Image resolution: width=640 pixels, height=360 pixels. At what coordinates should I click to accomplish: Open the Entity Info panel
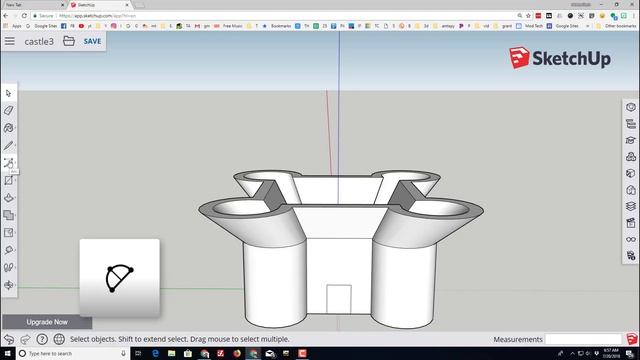click(x=631, y=107)
